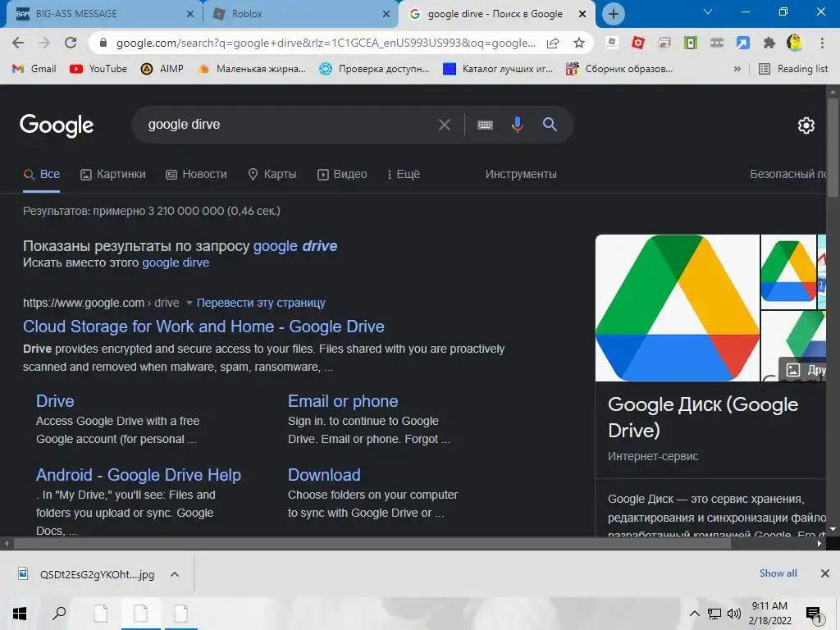Click Перевести эту страницу translate link
The image size is (840, 630).
pyautogui.click(x=261, y=303)
